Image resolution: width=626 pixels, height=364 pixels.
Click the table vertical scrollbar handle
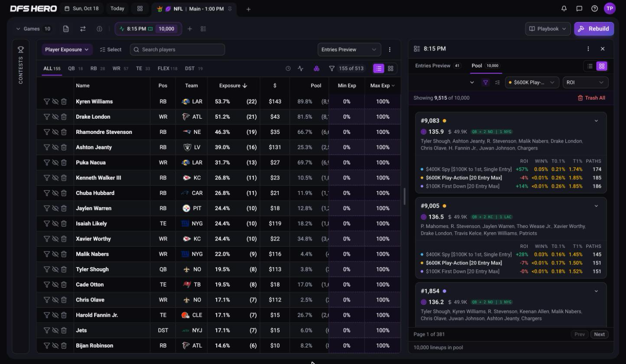click(x=404, y=196)
